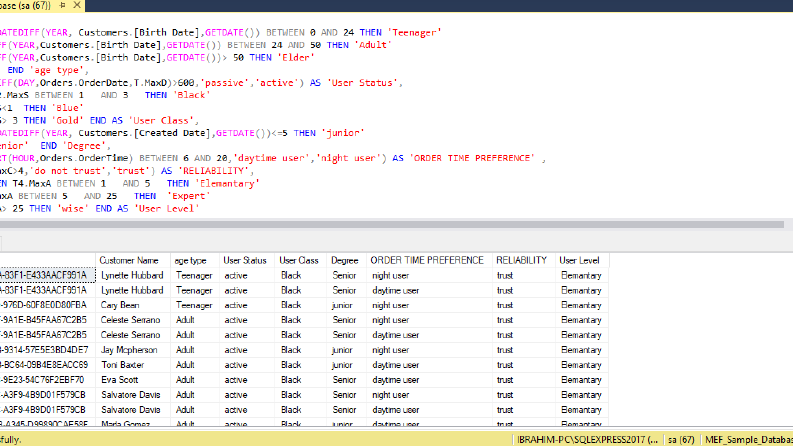
Task: Click Adult age type in Eva Scott row
Action: [x=195, y=380]
